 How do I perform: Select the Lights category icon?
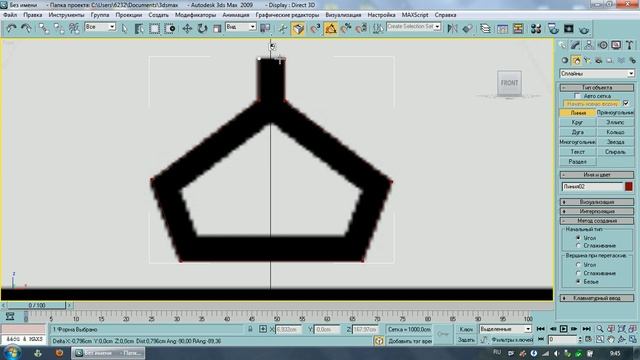[x=587, y=60]
